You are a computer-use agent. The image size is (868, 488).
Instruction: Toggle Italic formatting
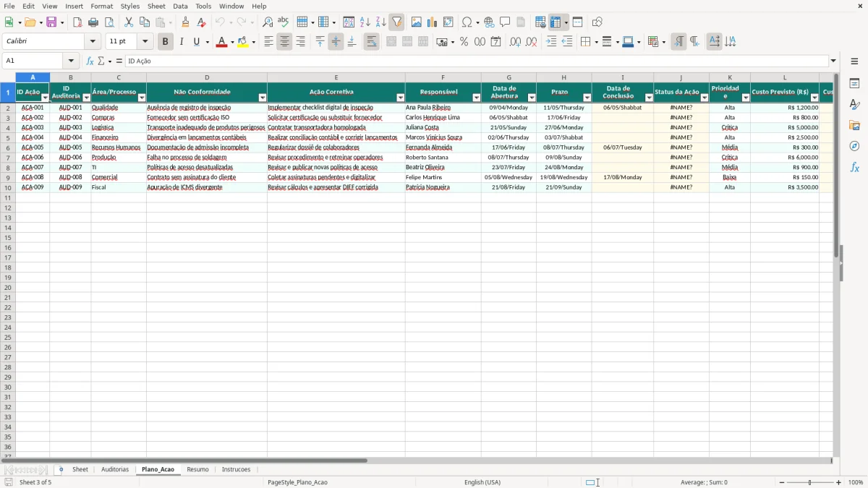pyautogui.click(x=181, y=42)
